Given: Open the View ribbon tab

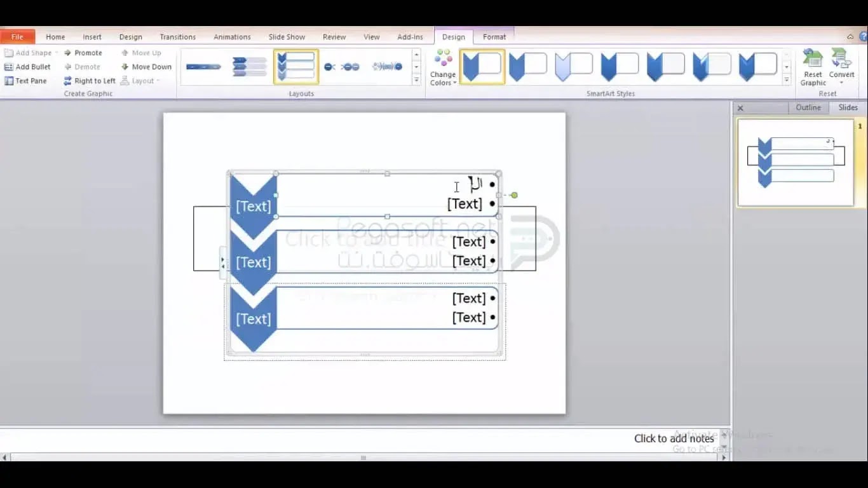Looking at the screenshot, I should pos(372,37).
